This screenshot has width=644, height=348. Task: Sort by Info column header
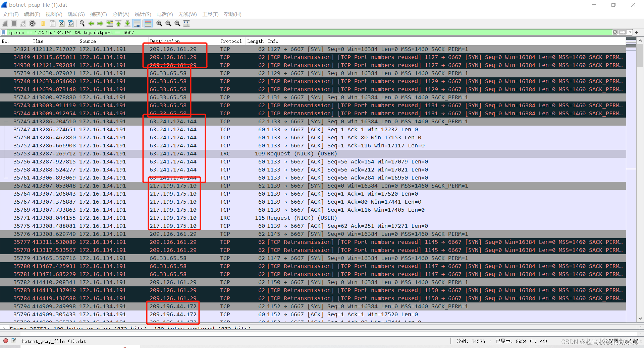click(x=445, y=41)
